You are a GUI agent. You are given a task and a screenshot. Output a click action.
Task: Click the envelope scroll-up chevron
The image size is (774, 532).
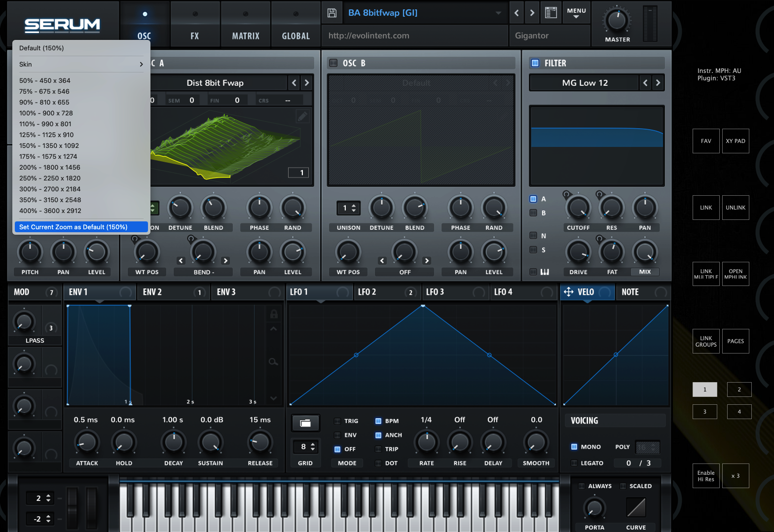[x=274, y=329]
